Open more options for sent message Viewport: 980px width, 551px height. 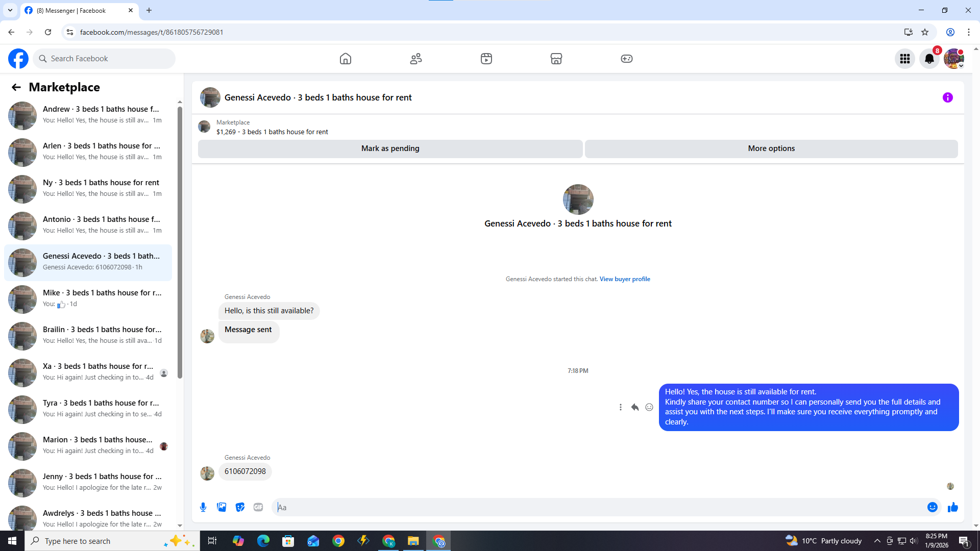click(620, 407)
